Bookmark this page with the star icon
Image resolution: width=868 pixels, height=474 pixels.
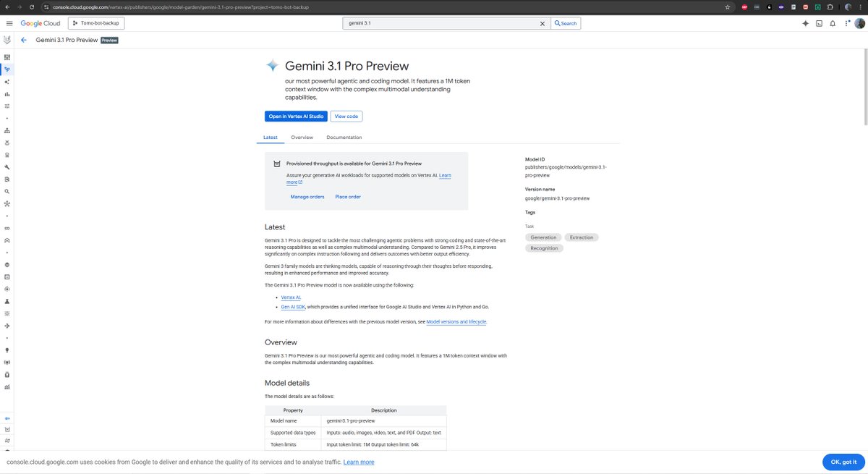[x=727, y=7]
